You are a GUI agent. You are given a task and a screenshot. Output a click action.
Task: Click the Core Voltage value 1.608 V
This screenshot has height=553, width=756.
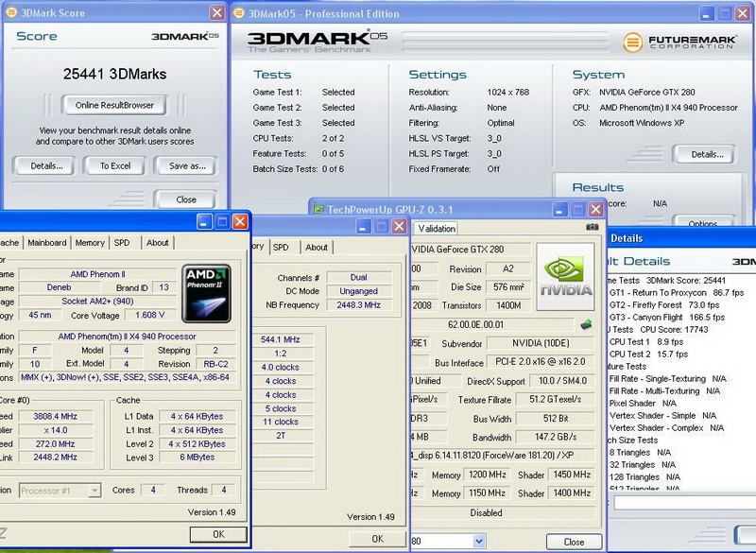(149, 315)
